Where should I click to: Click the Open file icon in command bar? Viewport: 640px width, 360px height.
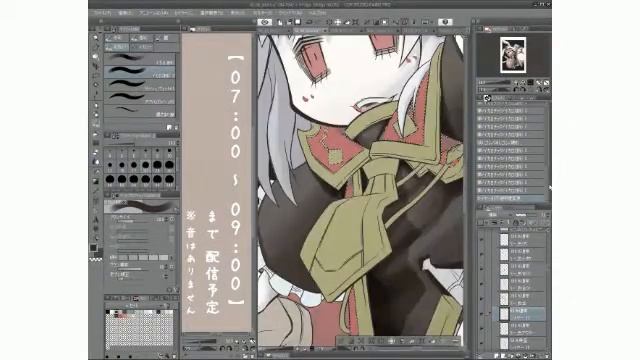tap(289, 22)
